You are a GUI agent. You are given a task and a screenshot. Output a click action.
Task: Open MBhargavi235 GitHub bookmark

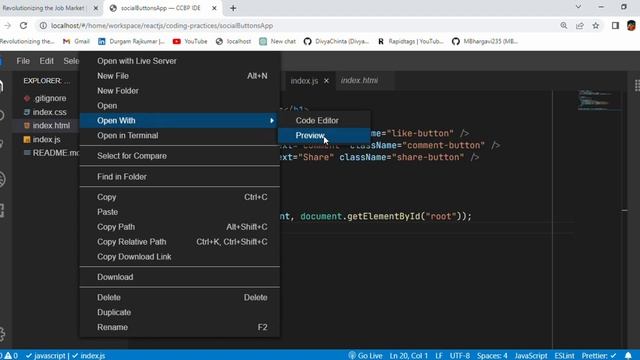[x=485, y=41]
